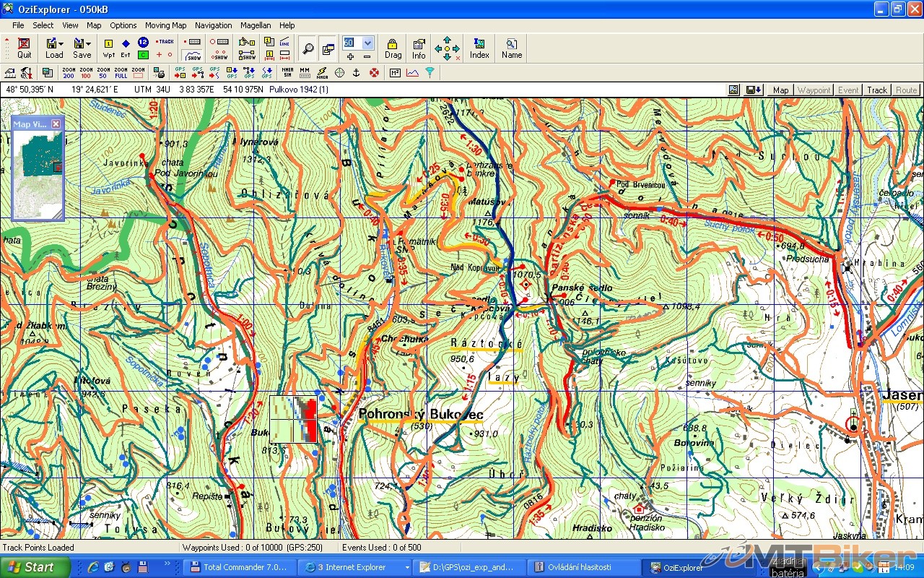Open the Index map tool

(479, 48)
